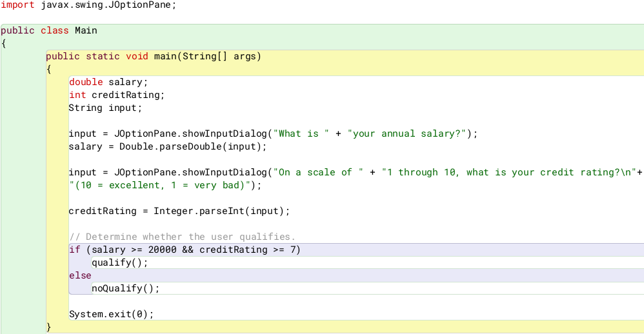This screenshot has height=334, width=644.
Task: Click the comment about whether user qualifies
Action: tap(182, 237)
